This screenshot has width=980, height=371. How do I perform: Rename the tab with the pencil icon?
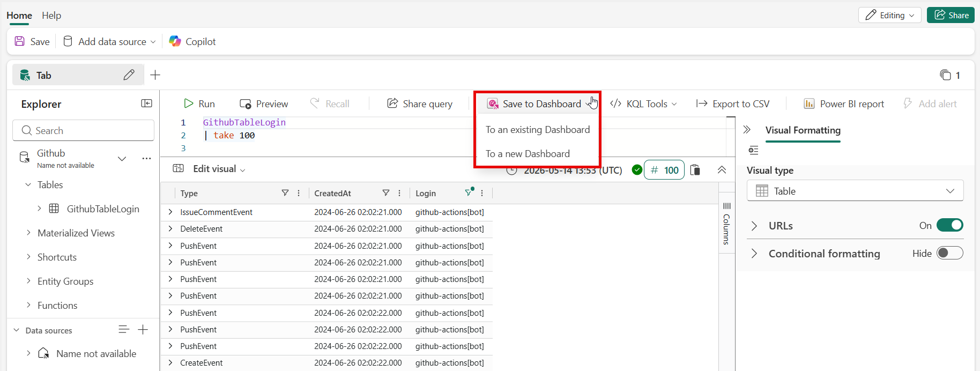click(129, 75)
